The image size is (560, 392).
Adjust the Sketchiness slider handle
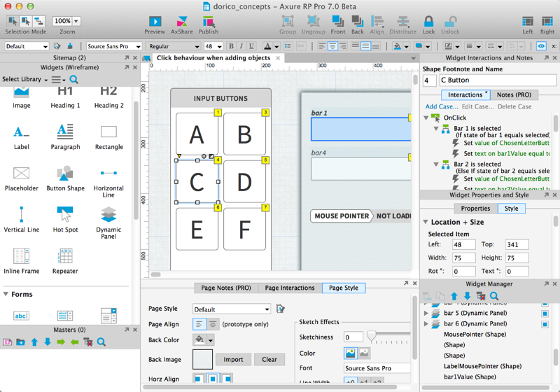click(372, 336)
